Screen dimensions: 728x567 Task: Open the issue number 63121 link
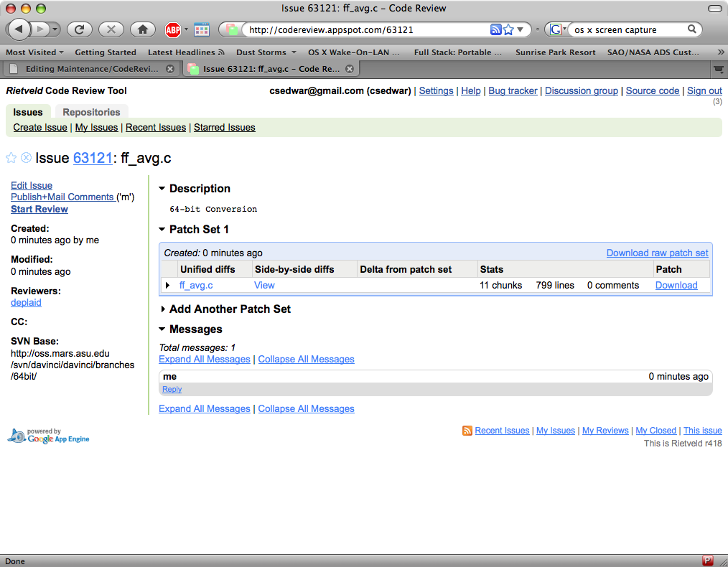pos(93,158)
